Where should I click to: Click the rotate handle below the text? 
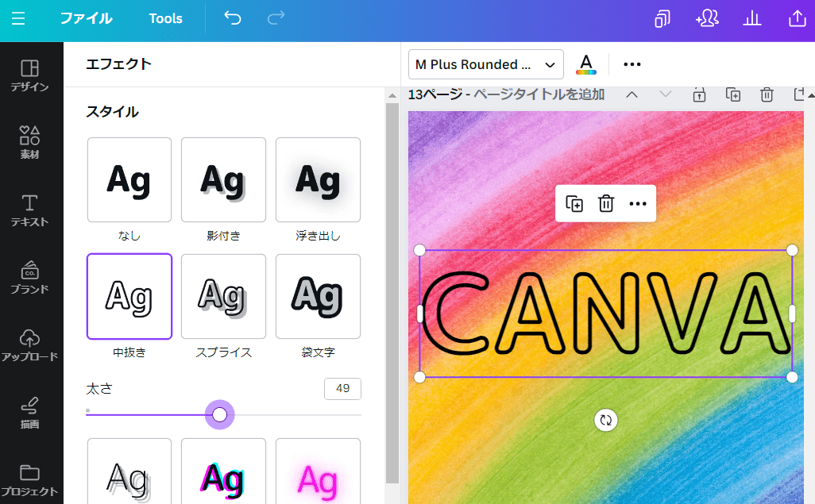(605, 420)
